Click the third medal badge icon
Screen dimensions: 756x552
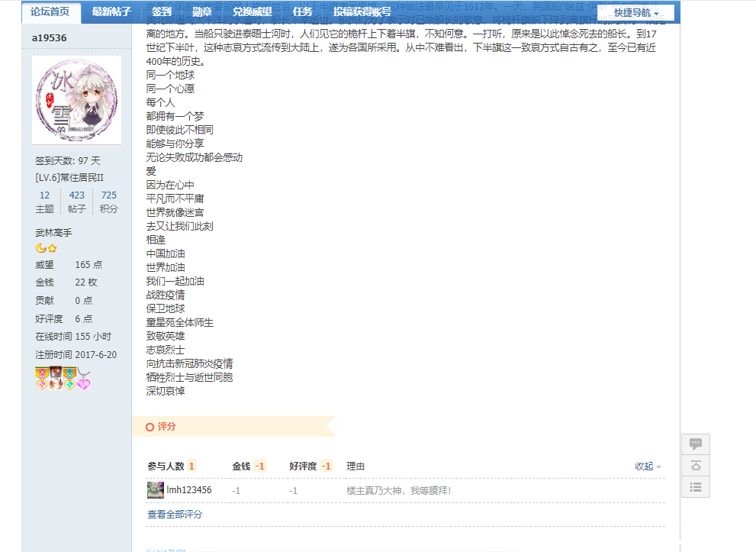[x=70, y=379]
